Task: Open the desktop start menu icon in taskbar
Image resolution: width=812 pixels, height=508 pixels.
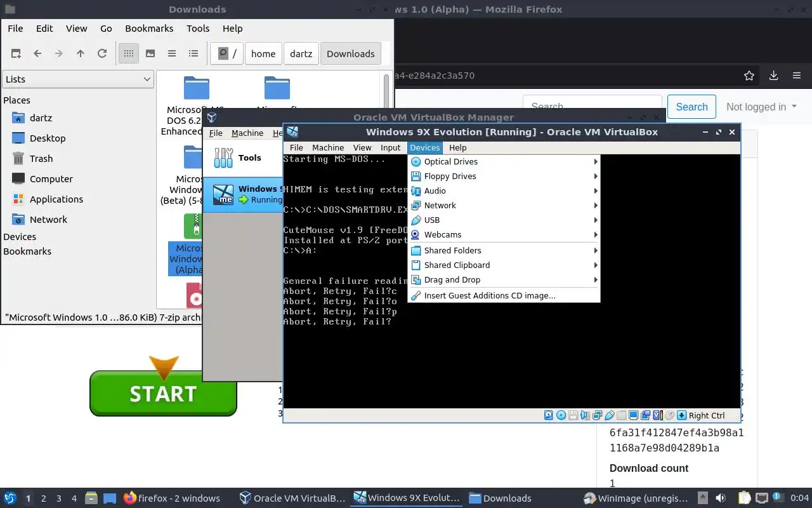Action: click(x=10, y=498)
